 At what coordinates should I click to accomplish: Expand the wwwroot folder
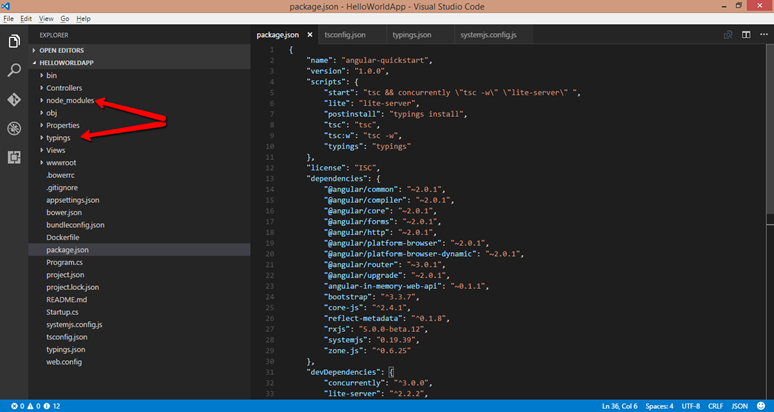coord(61,162)
